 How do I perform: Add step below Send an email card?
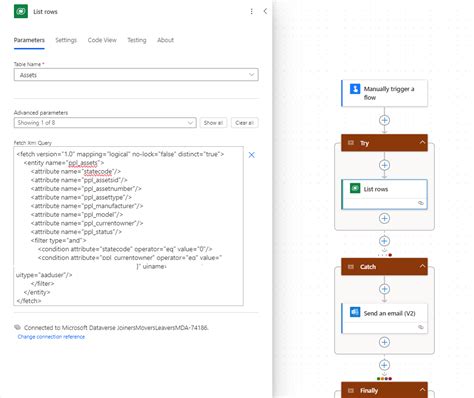(x=384, y=342)
